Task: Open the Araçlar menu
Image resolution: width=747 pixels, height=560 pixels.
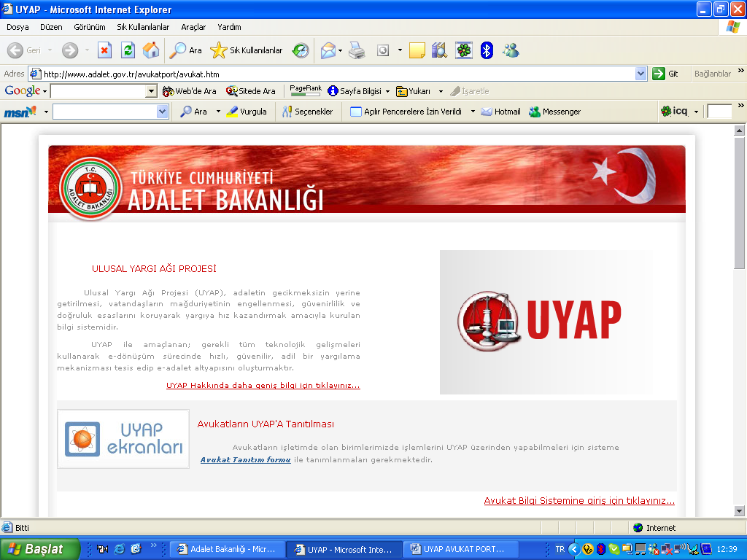Action: click(193, 27)
